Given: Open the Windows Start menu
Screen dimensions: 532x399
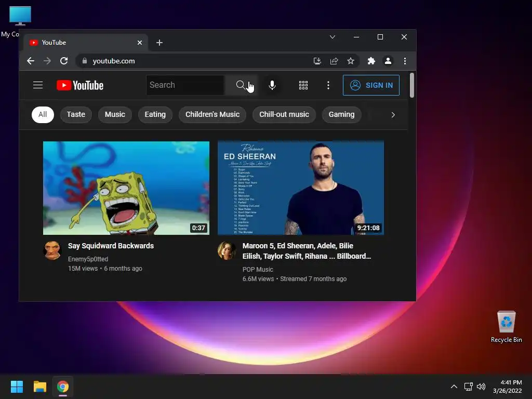Looking at the screenshot, I should point(17,387).
